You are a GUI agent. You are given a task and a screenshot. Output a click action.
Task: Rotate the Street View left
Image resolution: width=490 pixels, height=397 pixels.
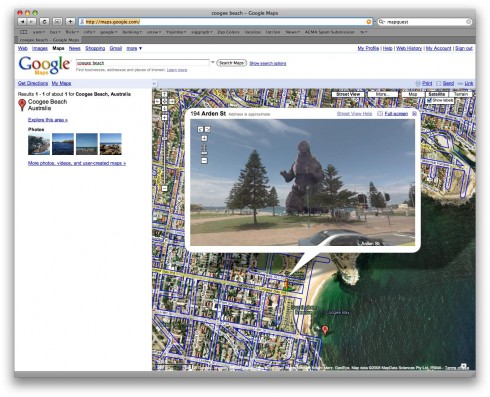(200, 129)
